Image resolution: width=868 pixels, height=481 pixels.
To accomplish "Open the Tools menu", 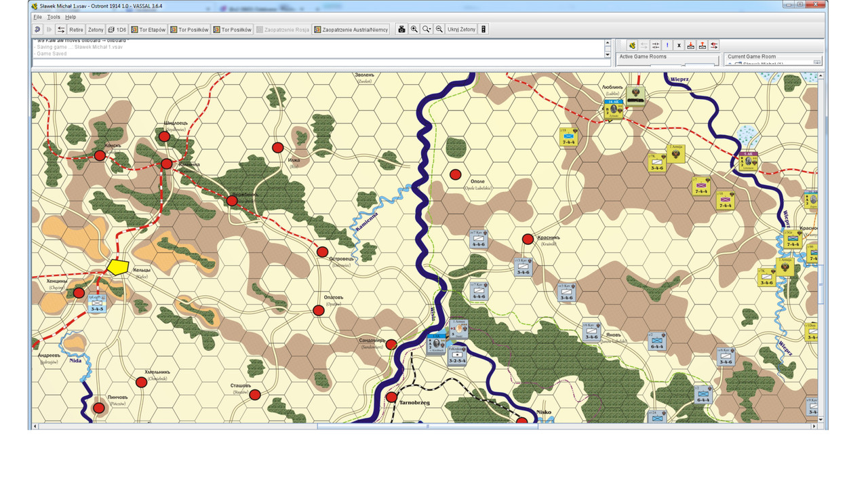I will [x=54, y=17].
